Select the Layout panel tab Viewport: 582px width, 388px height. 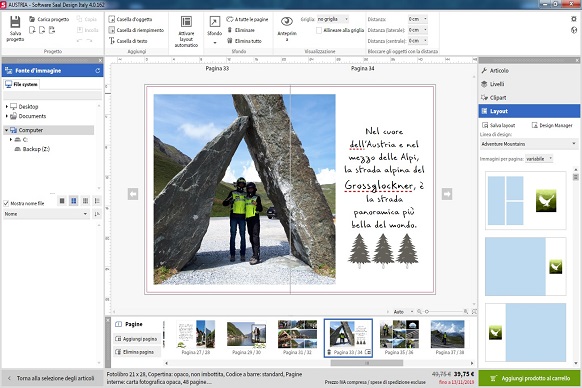point(529,111)
